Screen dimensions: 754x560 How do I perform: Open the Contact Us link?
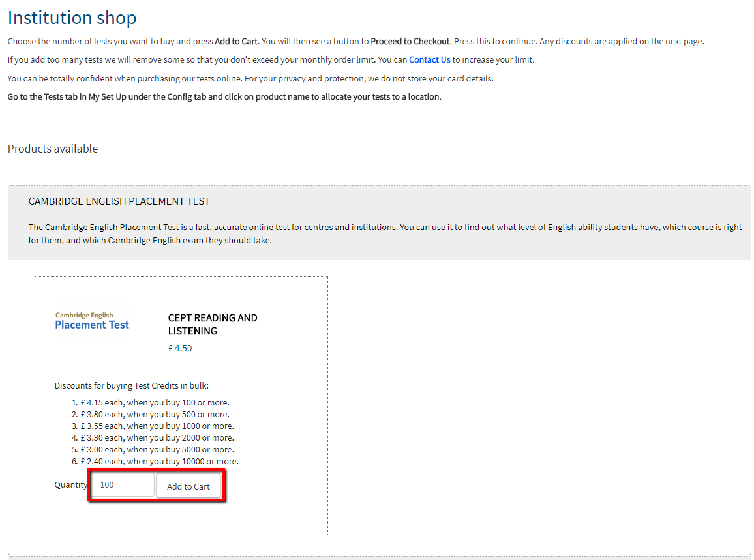(429, 59)
